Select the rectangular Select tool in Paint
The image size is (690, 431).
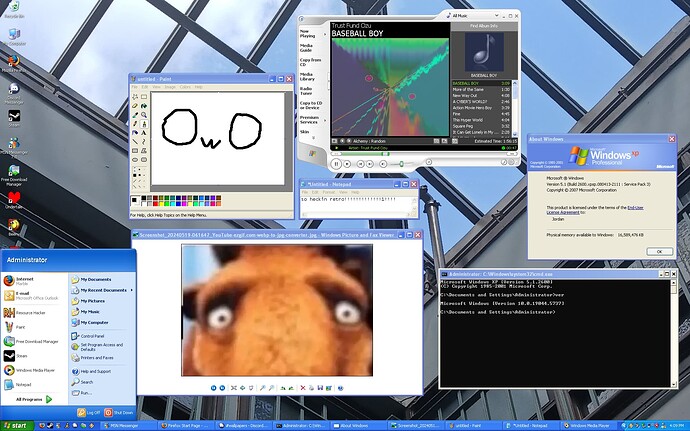(144, 97)
